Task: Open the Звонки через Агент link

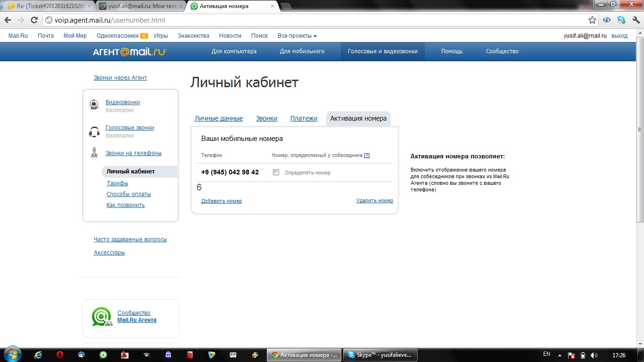Action: 120,78
